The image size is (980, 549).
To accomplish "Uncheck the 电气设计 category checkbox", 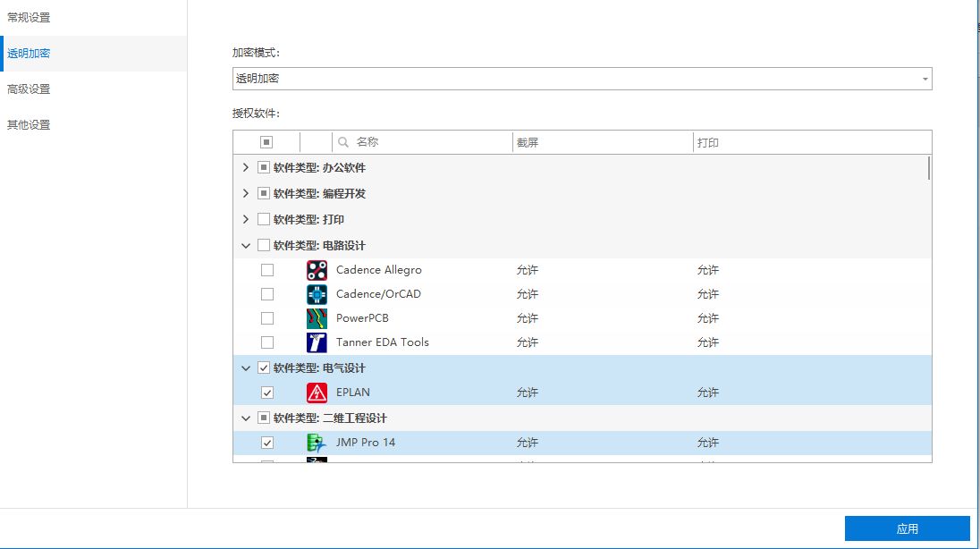I will coord(264,367).
